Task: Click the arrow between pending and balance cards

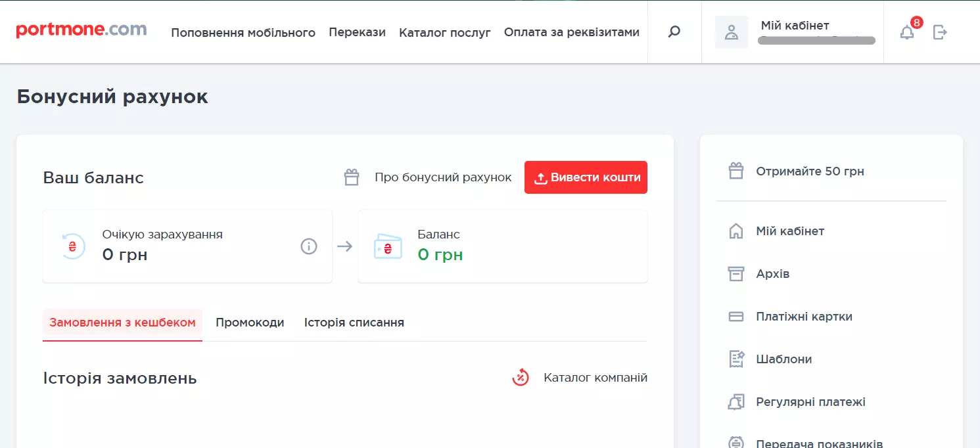Action: (344, 246)
